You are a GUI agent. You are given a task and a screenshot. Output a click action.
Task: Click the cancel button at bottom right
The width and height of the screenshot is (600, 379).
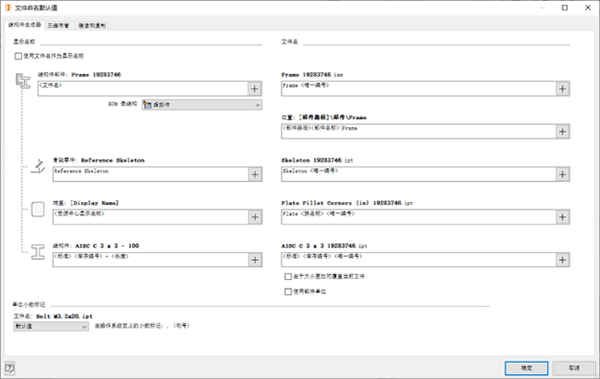click(x=574, y=368)
